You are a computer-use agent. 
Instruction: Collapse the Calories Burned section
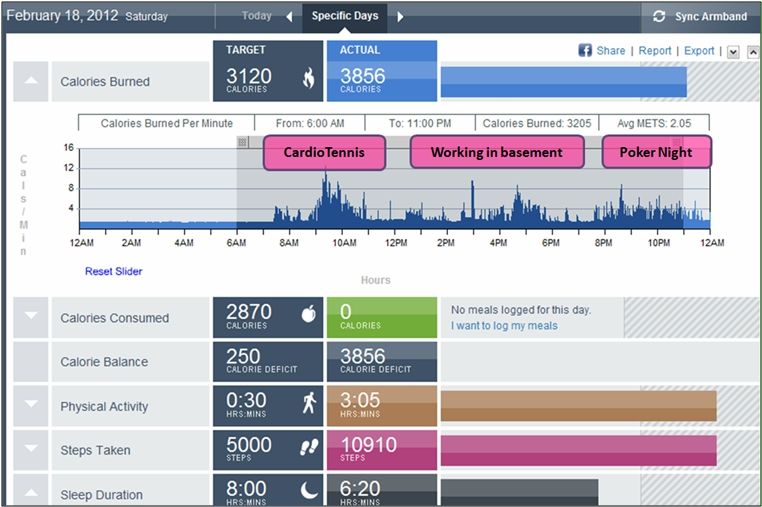tap(31, 81)
